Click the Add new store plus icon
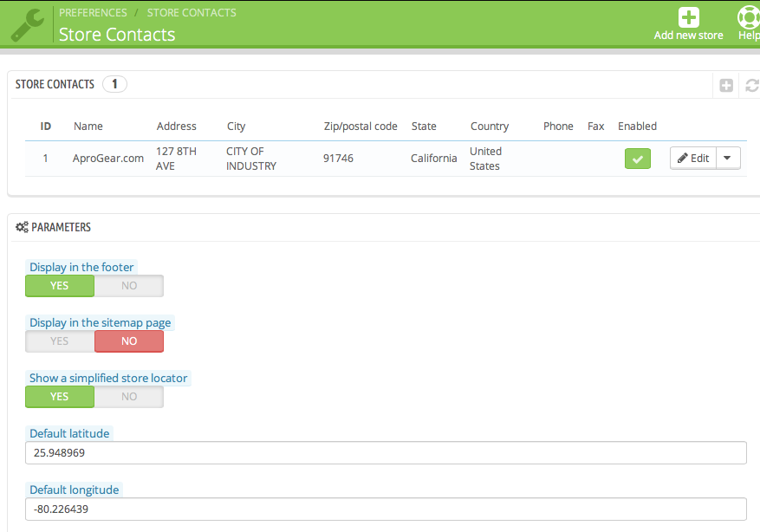 point(688,17)
